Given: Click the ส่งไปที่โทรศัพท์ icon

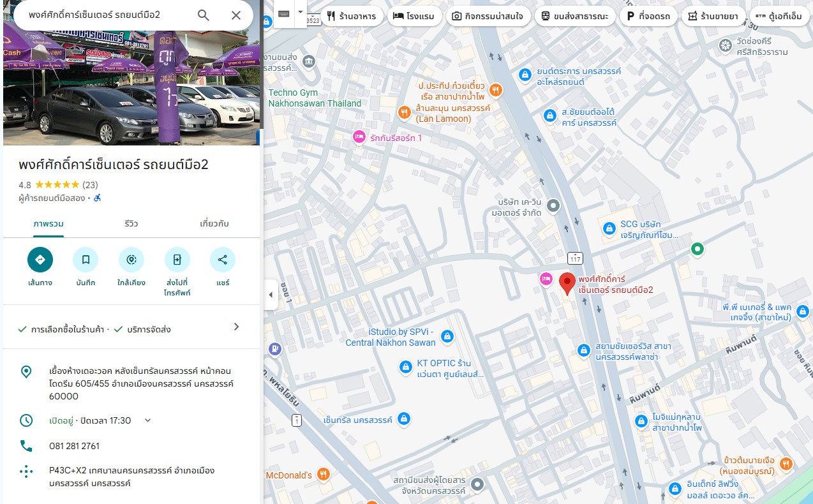Looking at the screenshot, I should tap(177, 260).
